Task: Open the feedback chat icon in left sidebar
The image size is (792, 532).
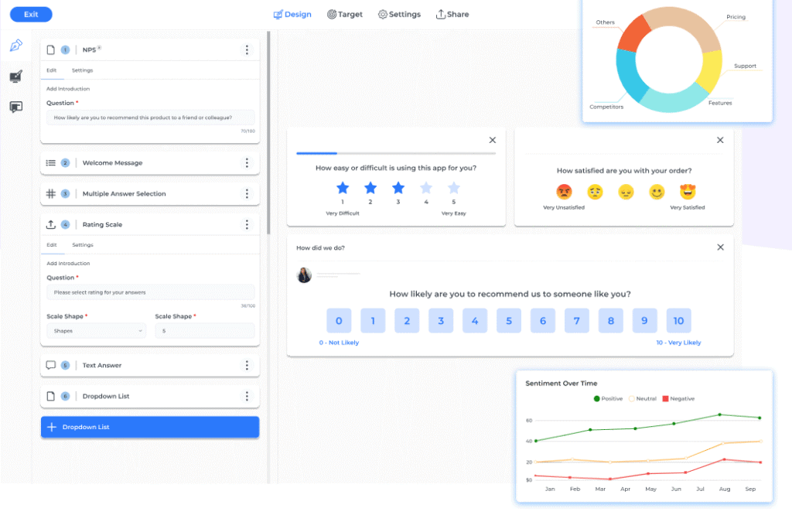Action: 15,107
